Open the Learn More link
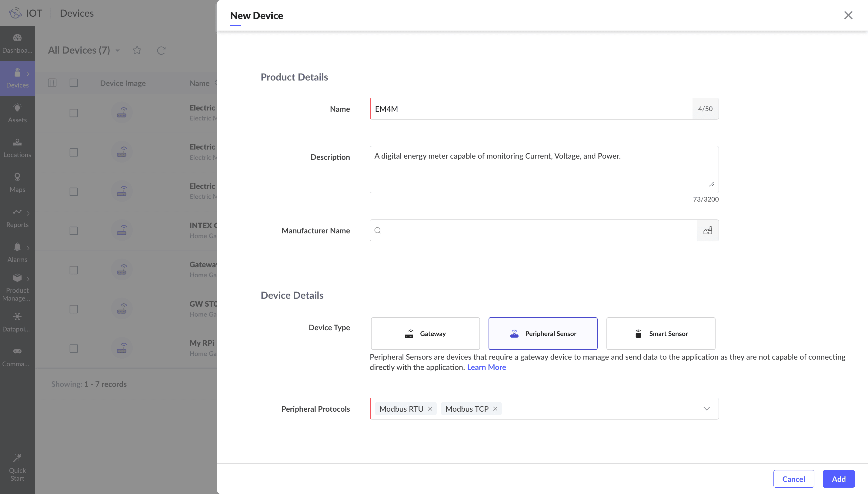This screenshot has width=868, height=494. tap(486, 367)
